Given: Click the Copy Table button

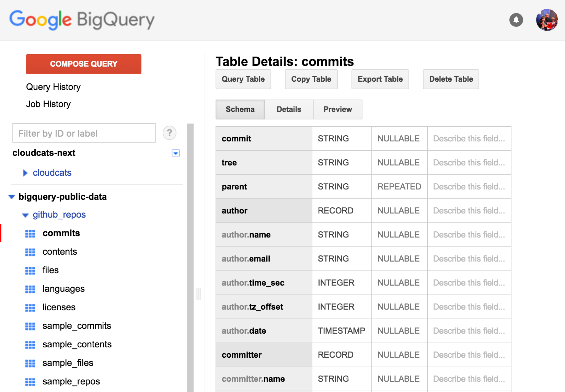Looking at the screenshot, I should coord(311,79).
